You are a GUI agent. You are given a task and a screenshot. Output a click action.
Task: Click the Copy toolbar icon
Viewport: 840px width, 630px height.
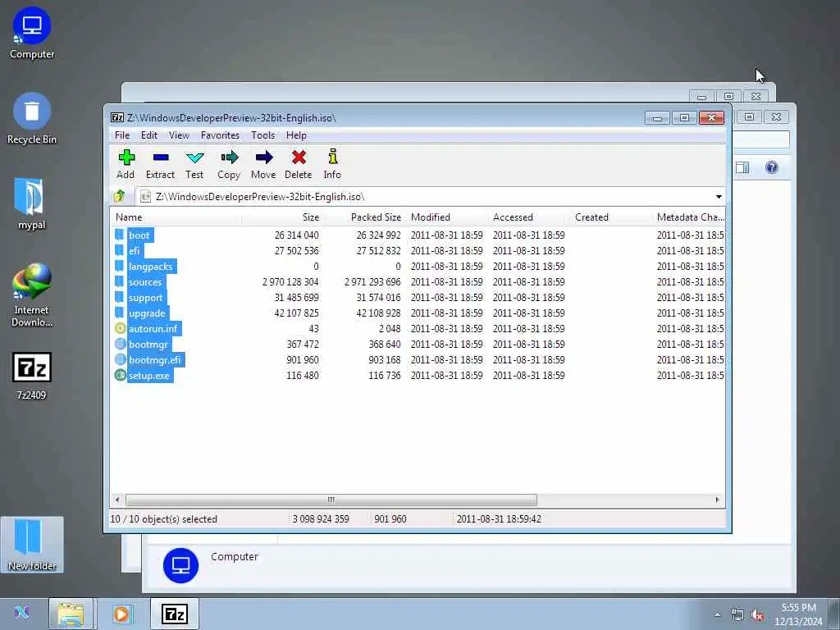[x=229, y=157]
